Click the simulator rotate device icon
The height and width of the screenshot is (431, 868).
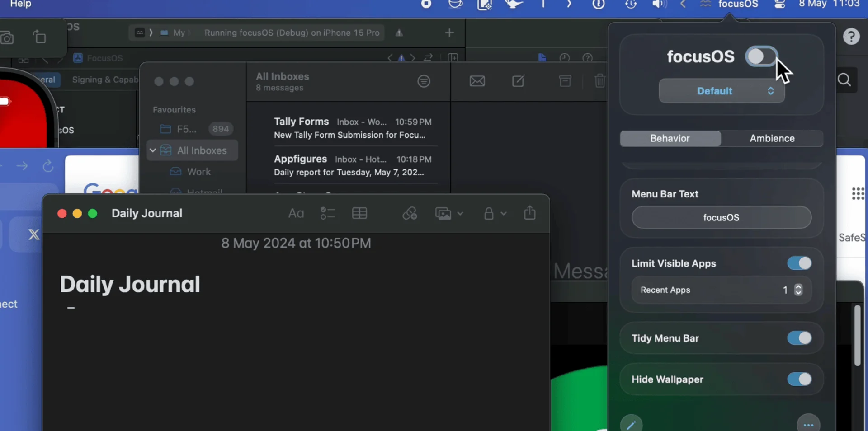[39, 37]
